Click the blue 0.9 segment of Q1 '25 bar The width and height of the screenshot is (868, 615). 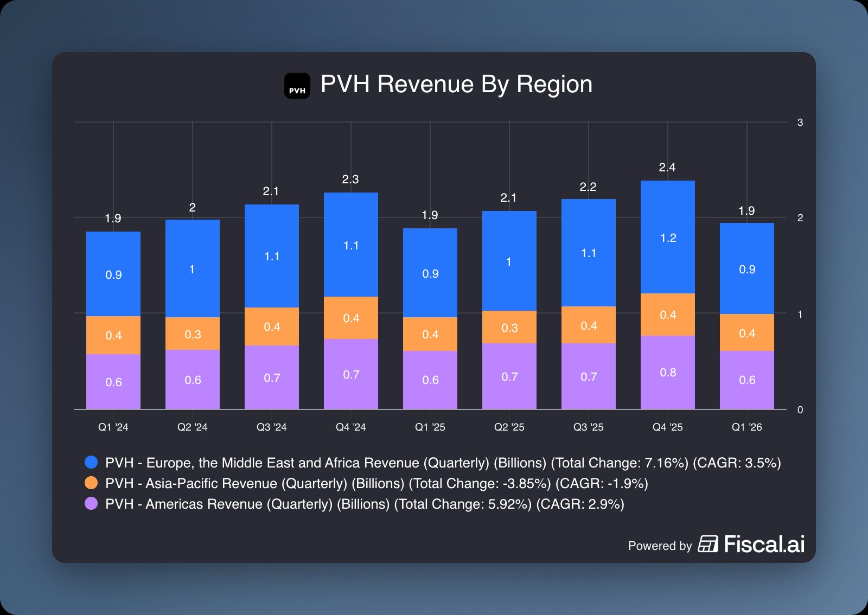pyautogui.click(x=430, y=273)
